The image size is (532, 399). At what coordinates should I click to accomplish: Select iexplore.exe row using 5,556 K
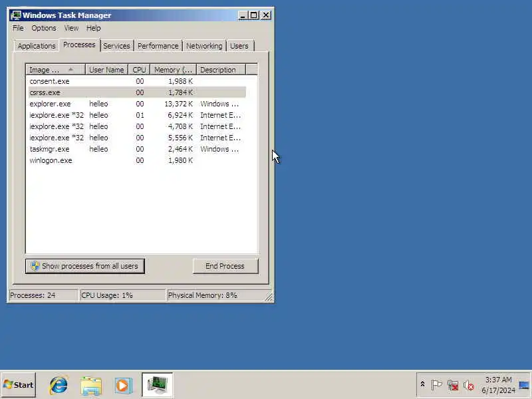point(137,138)
